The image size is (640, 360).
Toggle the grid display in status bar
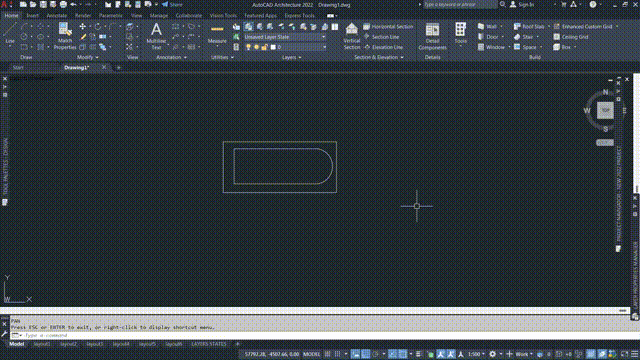click(327, 354)
